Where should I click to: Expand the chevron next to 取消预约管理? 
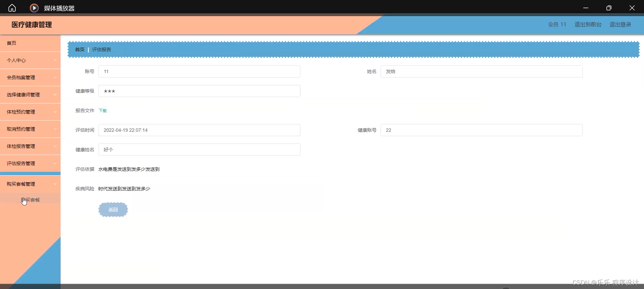pyautogui.click(x=55, y=129)
